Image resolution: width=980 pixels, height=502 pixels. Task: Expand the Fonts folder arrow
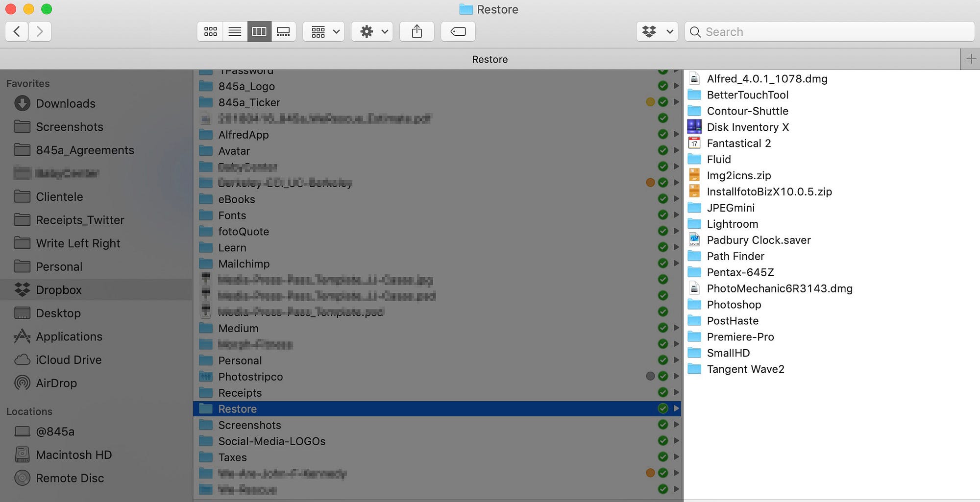676,215
